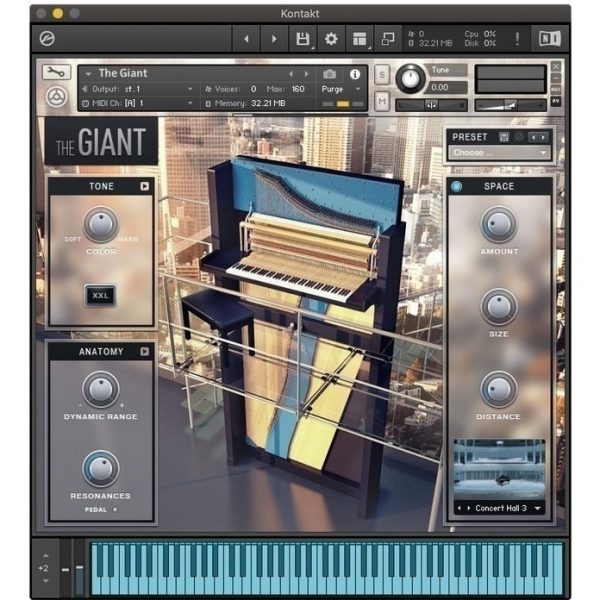Click the AMOUNT knob in SPACE
Image resolution: width=600 pixels, height=600 pixels.
(x=499, y=225)
